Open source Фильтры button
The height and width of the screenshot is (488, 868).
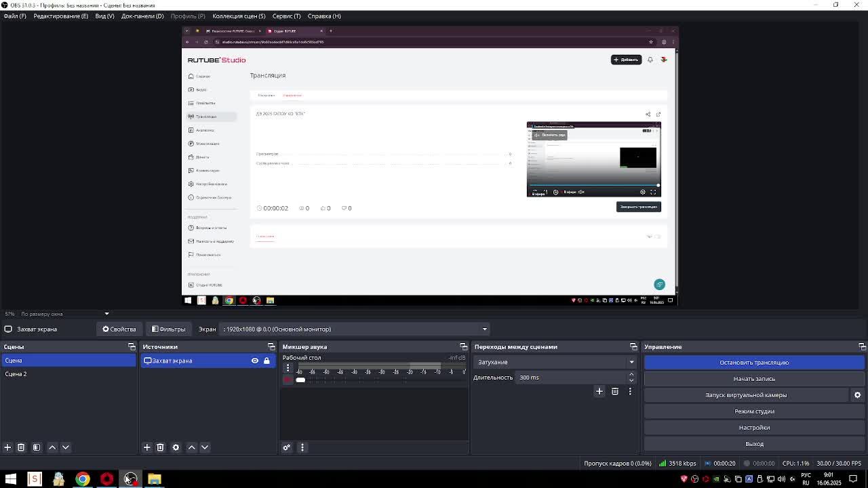click(x=168, y=329)
